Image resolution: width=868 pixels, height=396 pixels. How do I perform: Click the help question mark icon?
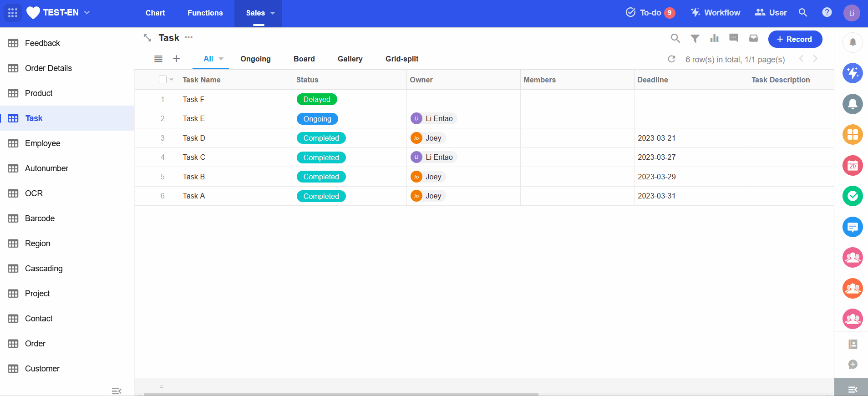pos(827,13)
